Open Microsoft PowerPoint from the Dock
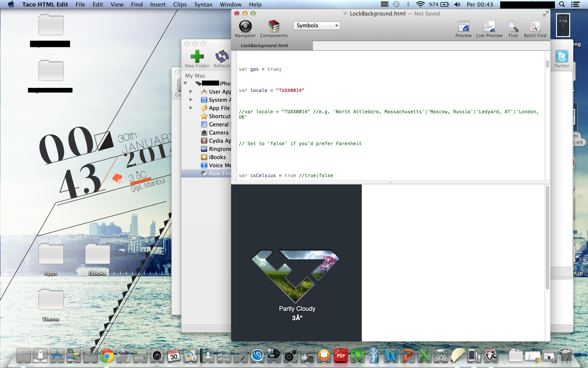This screenshot has height=368, width=588. (x=408, y=356)
